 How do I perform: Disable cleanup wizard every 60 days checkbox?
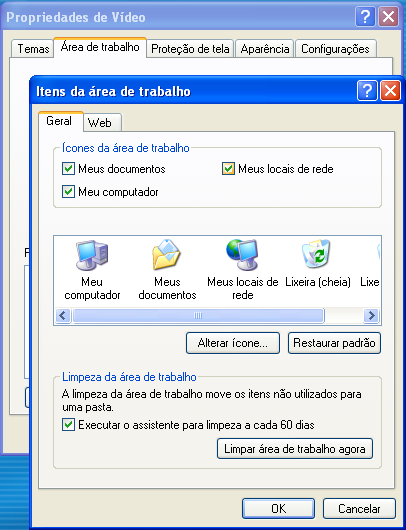pyautogui.click(x=68, y=425)
